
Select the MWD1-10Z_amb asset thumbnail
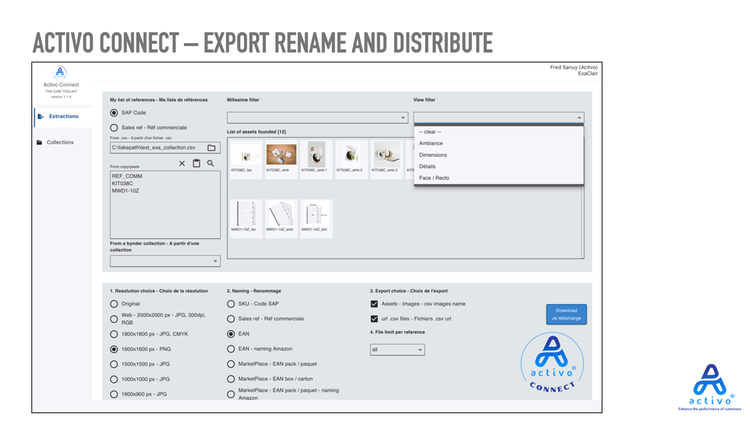click(x=281, y=218)
